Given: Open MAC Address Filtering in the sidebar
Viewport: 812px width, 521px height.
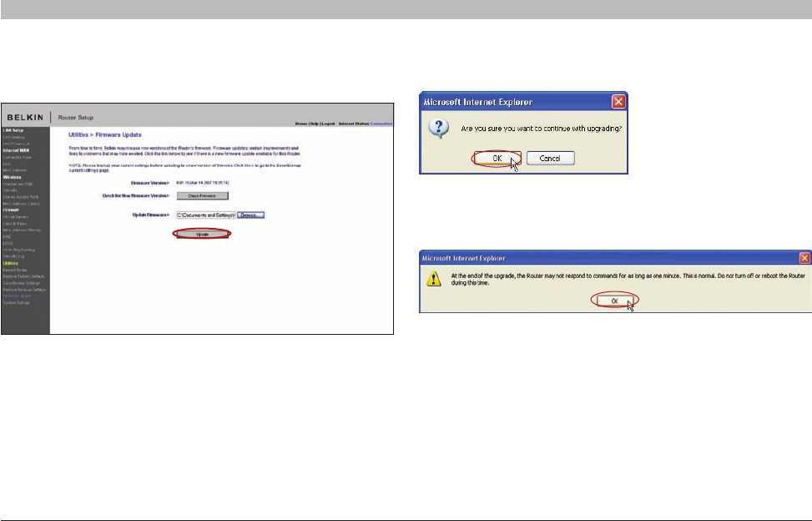Looking at the screenshot, I should coord(22,230).
